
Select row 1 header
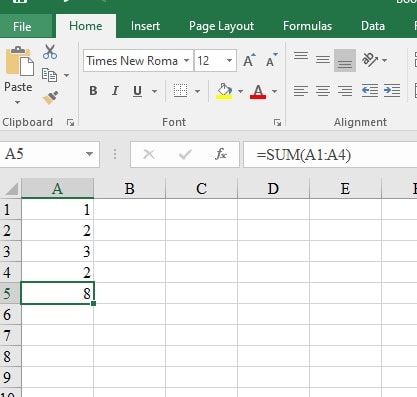point(10,209)
